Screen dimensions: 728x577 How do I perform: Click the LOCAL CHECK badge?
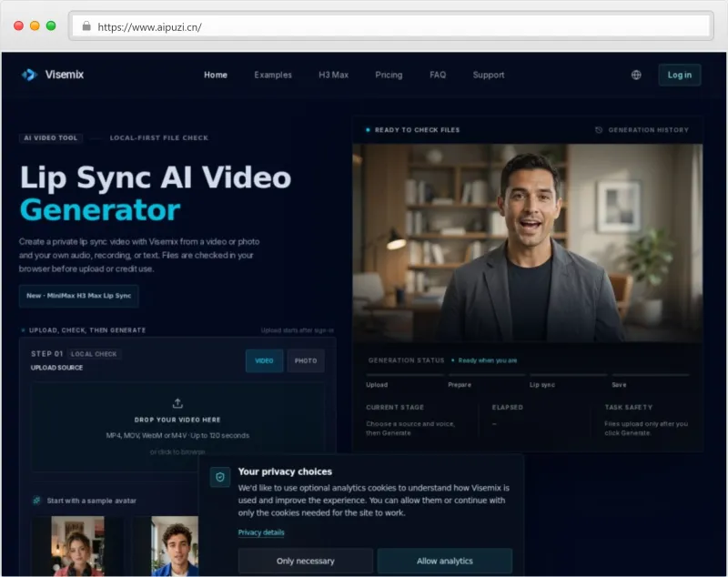pyautogui.click(x=94, y=354)
